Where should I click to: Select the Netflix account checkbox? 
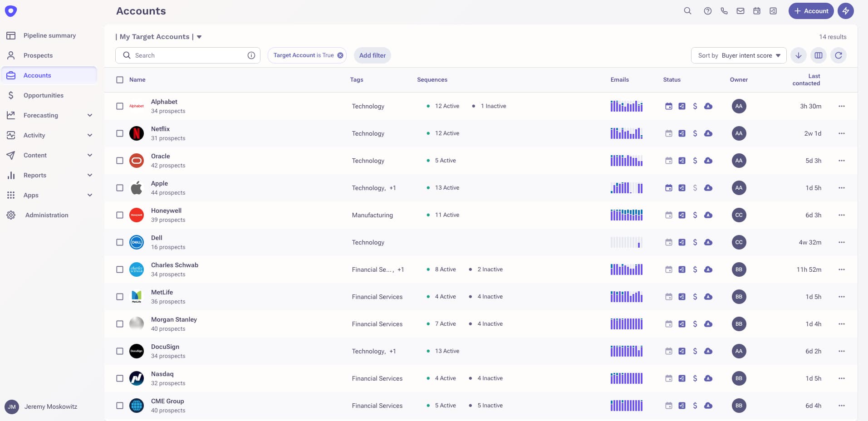click(120, 133)
